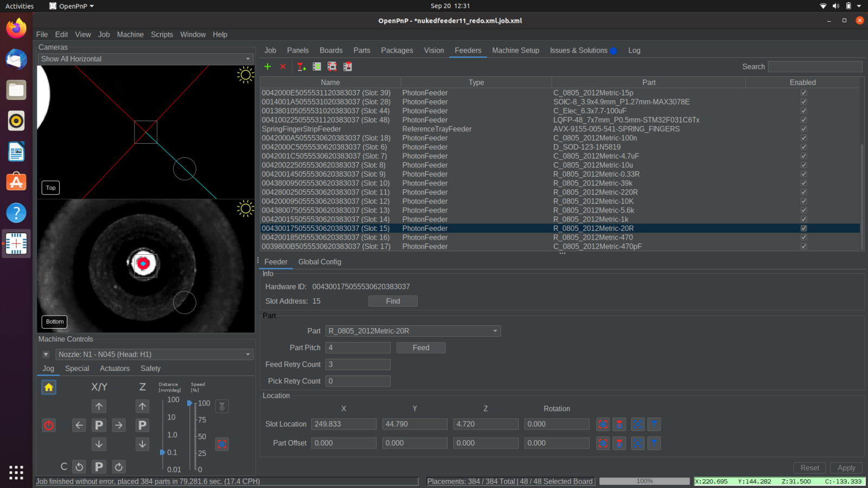
Task: Open the OpenPnP app menu in the top bar
Action: (x=72, y=6)
